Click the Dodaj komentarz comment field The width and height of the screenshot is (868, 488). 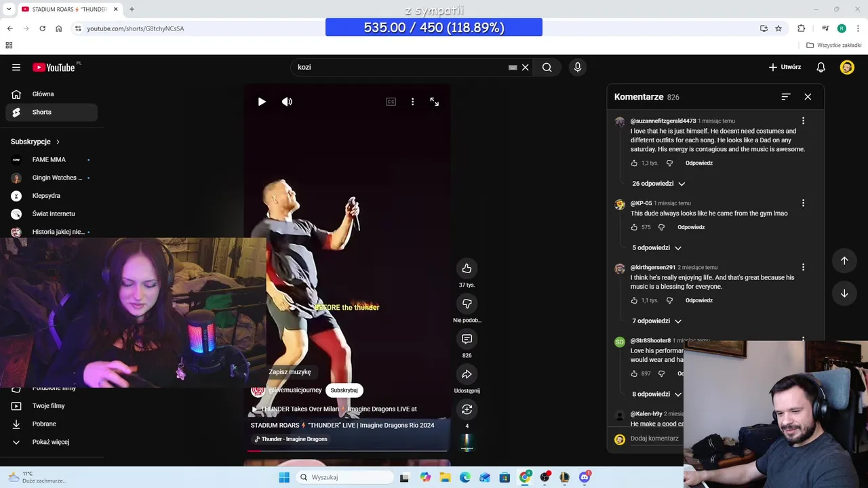654,439
